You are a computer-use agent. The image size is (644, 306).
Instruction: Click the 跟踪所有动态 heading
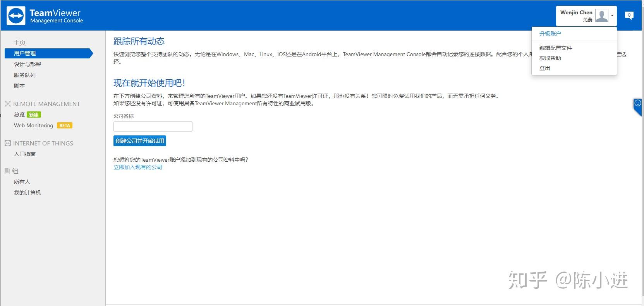139,41
